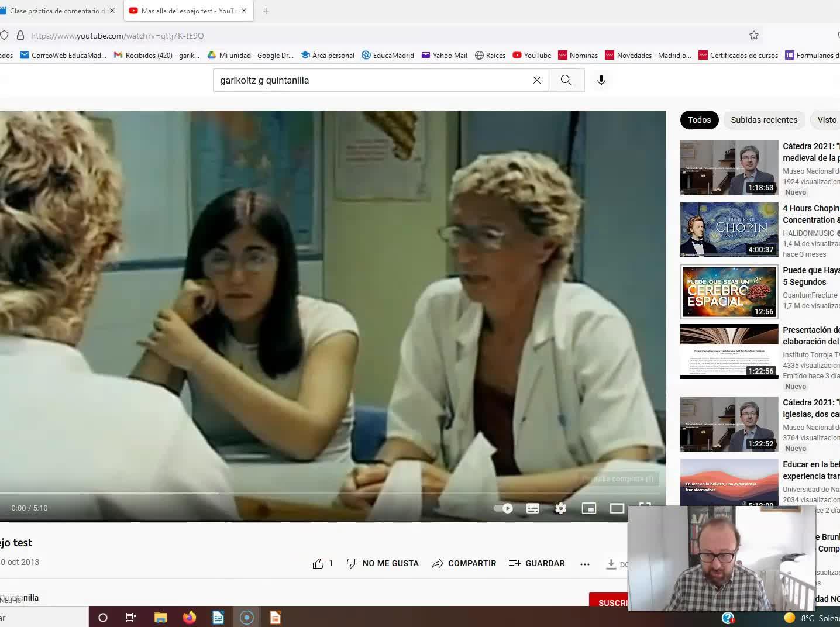
Task: Clear the YouTube search text
Action: coord(537,80)
